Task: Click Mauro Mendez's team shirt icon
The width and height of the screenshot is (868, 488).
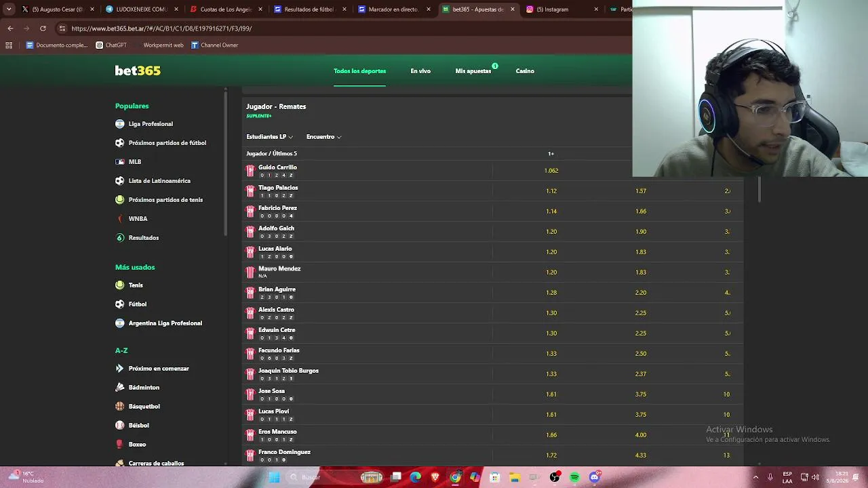Action: click(x=250, y=272)
